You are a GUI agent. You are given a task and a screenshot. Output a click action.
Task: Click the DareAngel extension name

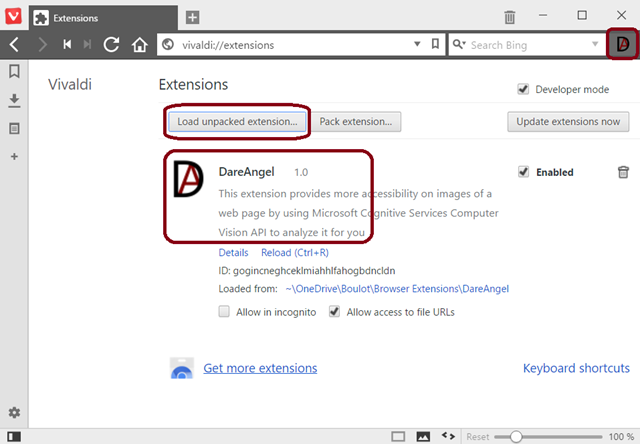(247, 172)
